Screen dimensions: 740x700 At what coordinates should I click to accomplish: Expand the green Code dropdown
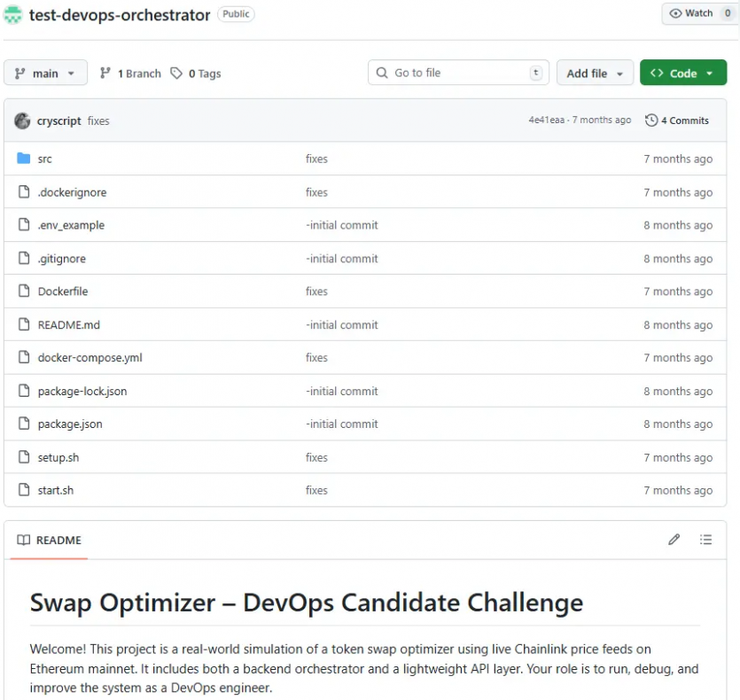point(682,74)
